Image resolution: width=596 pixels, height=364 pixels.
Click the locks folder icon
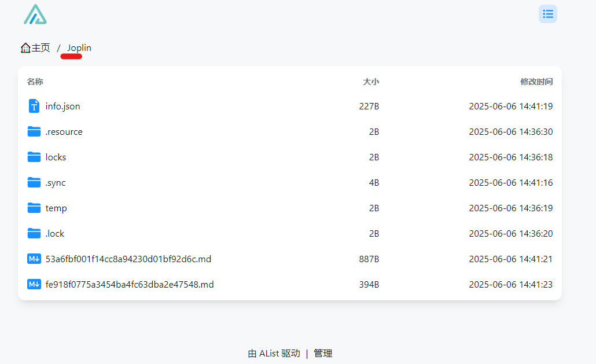(x=34, y=157)
